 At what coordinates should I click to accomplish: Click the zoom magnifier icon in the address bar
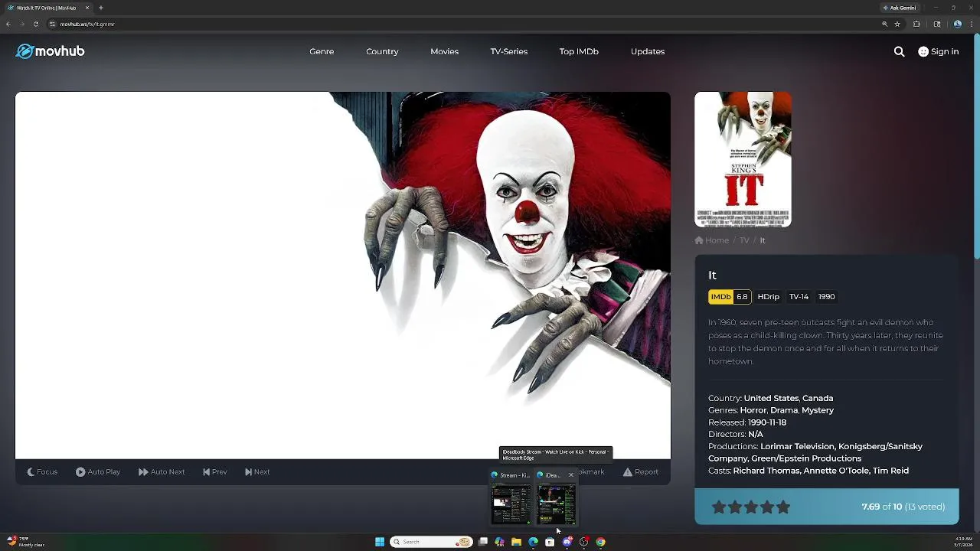pos(885,24)
